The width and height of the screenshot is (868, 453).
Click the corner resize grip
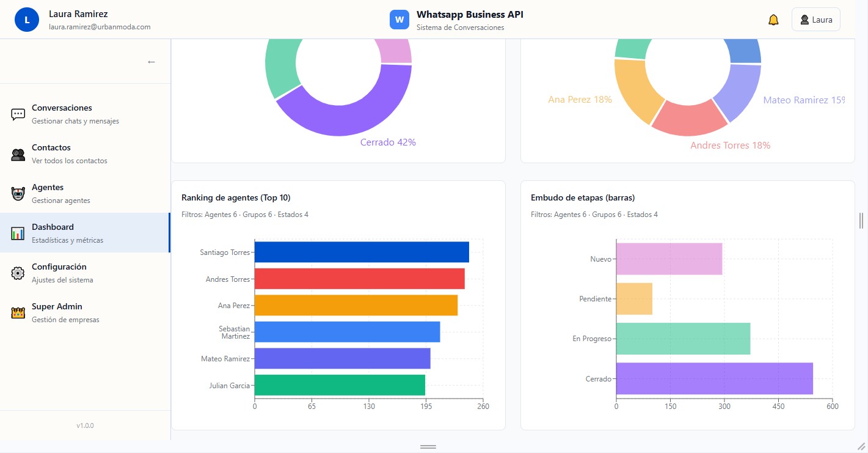coord(861,447)
